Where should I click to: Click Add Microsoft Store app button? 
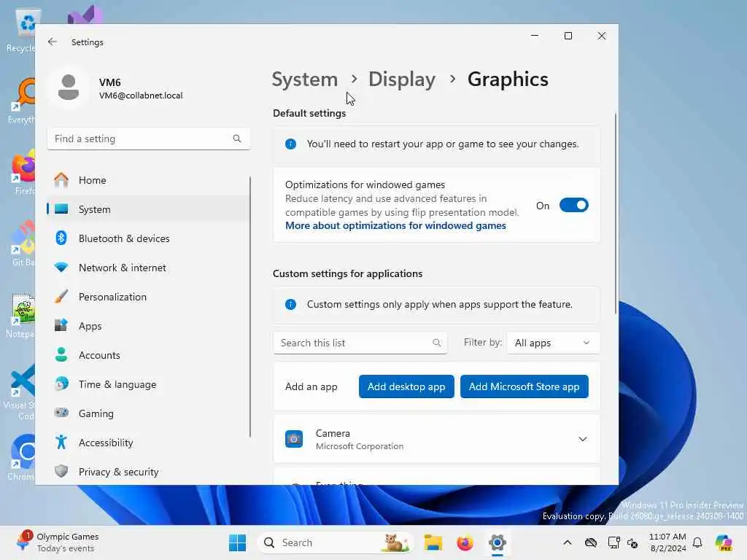(x=524, y=386)
